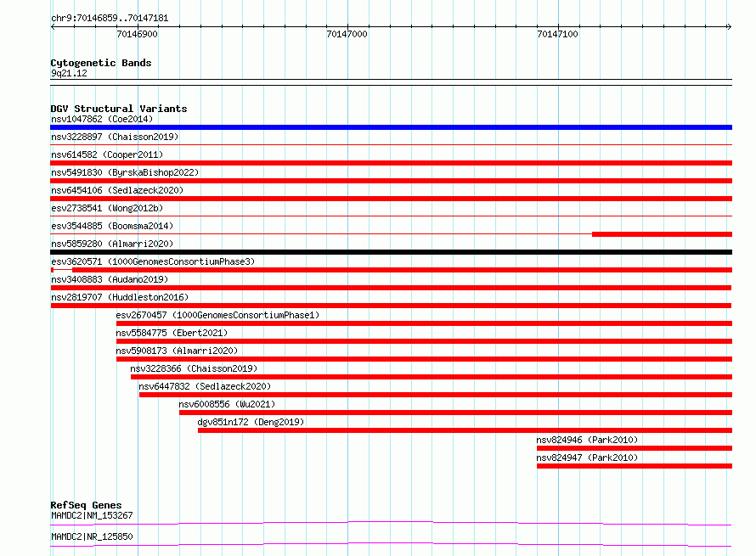Click nsv5584775 (Ebert2021) label
Viewport: 756px width, 556px height.
click(x=172, y=333)
